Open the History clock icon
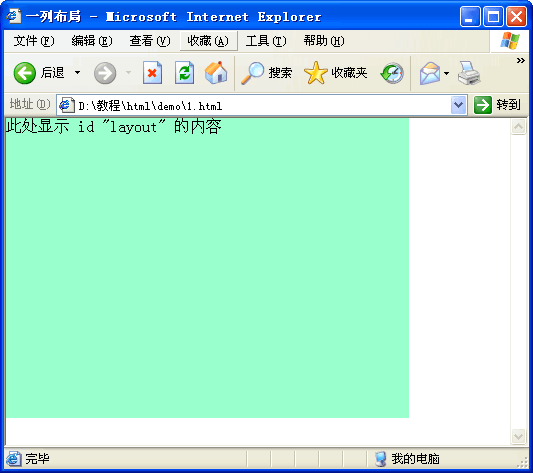The width and height of the screenshot is (533, 473). [392, 73]
